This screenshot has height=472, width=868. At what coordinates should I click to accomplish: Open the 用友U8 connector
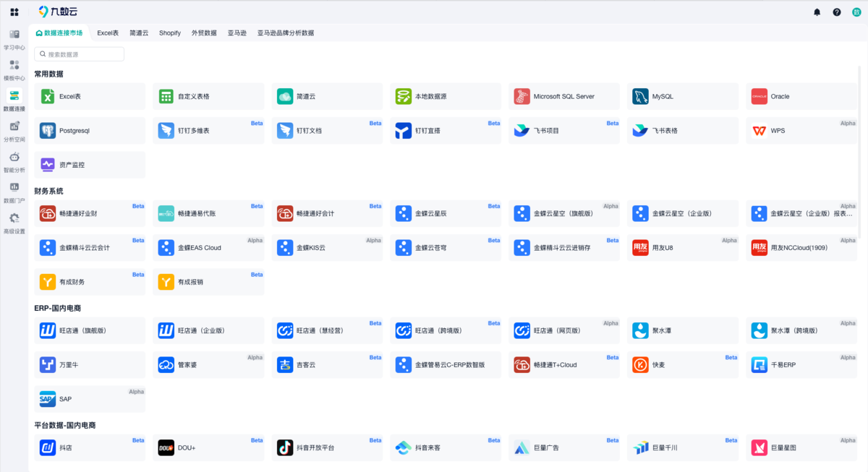683,248
